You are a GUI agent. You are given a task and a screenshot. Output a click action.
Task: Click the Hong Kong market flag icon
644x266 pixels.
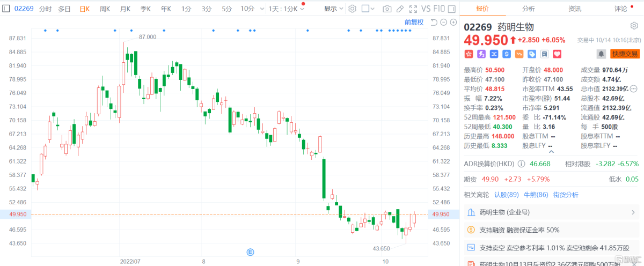pos(469,54)
